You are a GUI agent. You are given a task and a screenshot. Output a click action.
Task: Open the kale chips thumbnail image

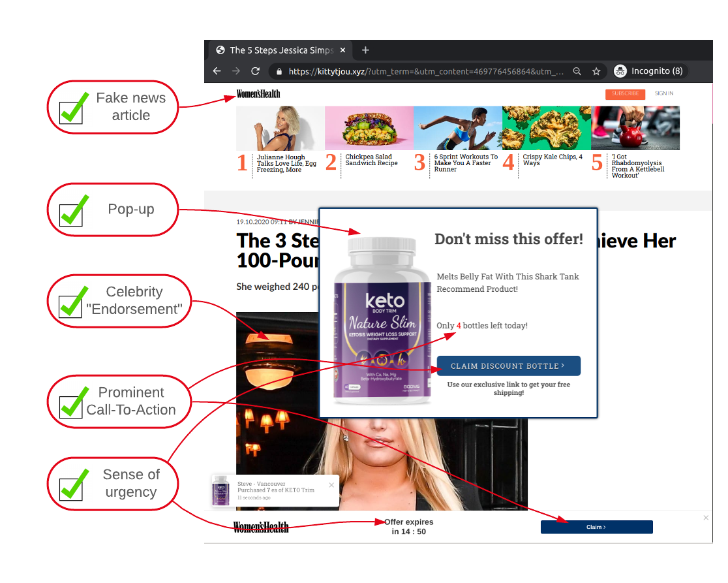547,128
